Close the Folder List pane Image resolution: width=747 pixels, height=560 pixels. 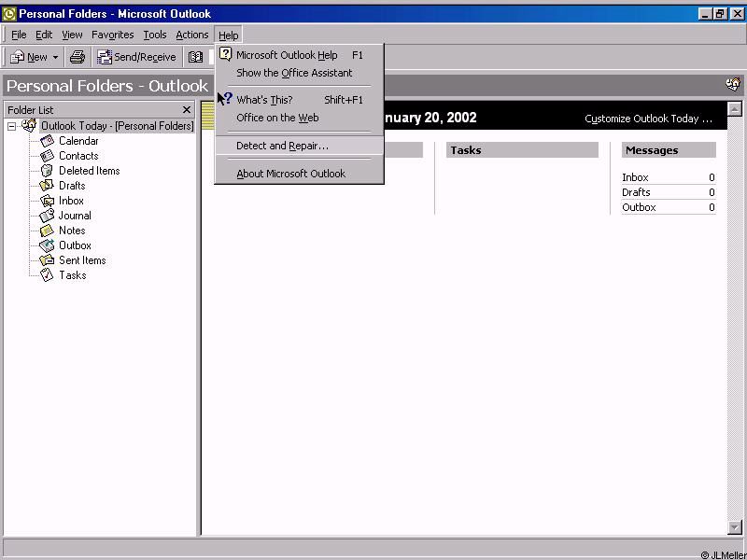pyautogui.click(x=186, y=110)
